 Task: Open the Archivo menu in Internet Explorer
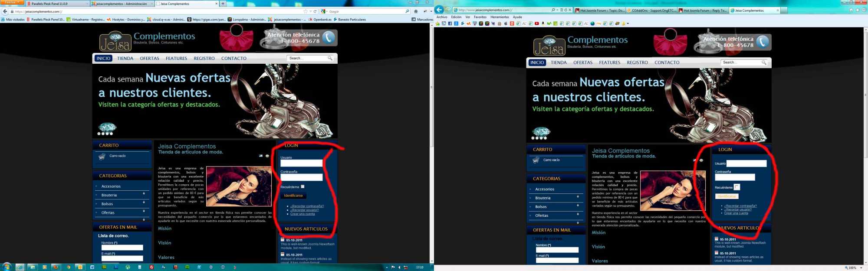click(442, 17)
